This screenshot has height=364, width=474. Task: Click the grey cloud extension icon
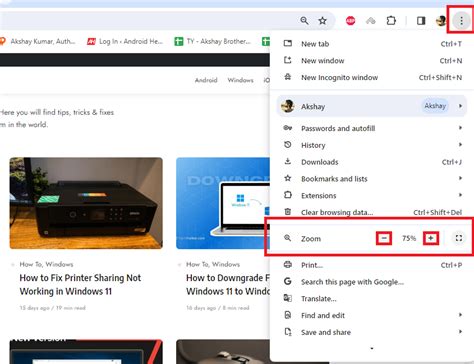[x=371, y=21]
